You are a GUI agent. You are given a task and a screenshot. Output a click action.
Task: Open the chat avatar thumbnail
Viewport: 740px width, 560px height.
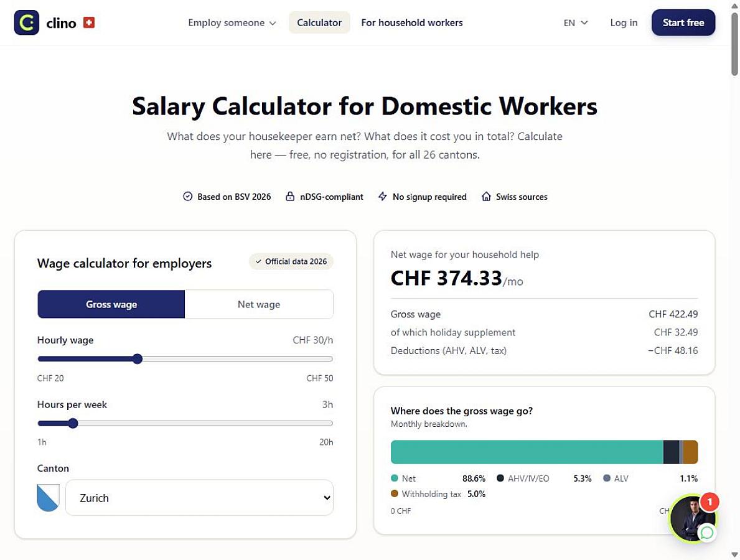click(x=691, y=518)
